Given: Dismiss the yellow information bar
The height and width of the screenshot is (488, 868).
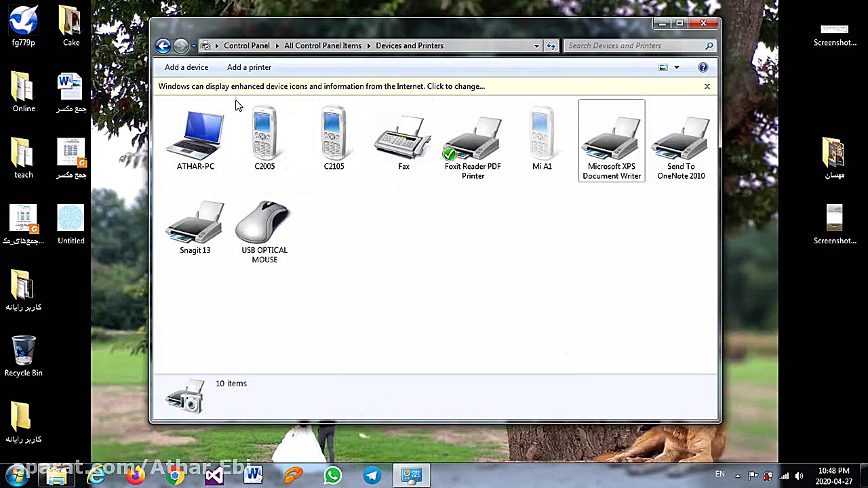Looking at the screenshot, I should (x=707, y=87).
